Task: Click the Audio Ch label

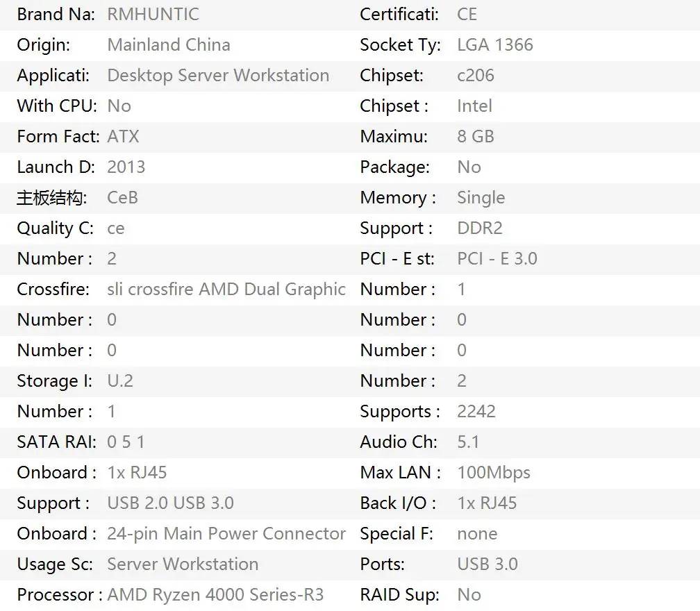Action: tap(399, 442)
